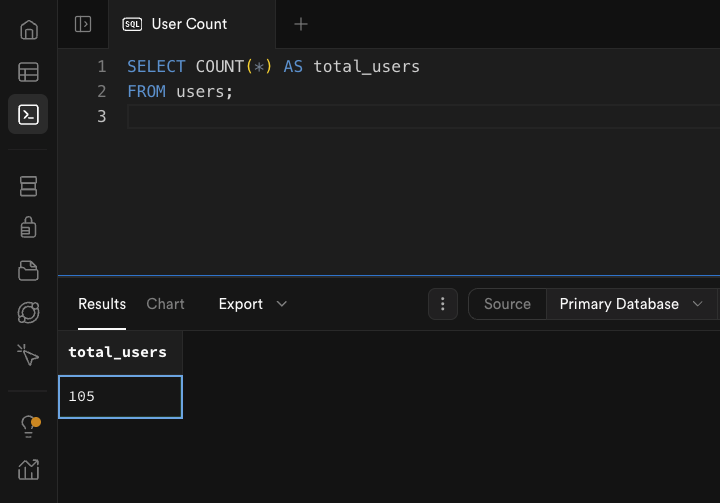Click line number 1 in gutter
Screen dimensions: 720x503
point(102,67)
